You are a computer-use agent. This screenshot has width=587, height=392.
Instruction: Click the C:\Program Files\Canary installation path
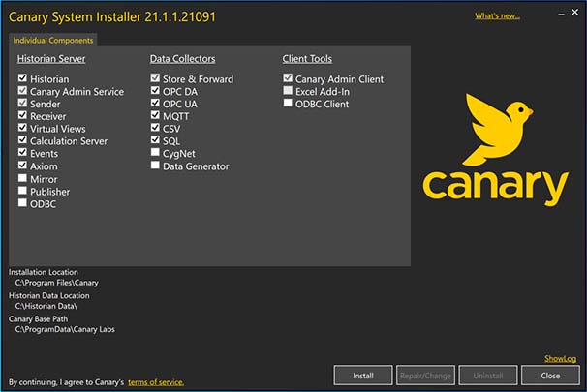point(56,283)
